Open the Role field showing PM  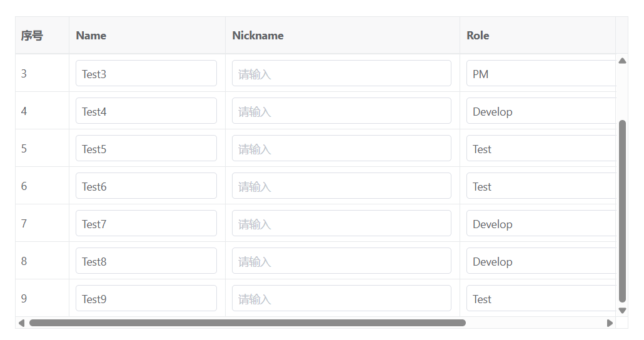(x=541, y=74)
